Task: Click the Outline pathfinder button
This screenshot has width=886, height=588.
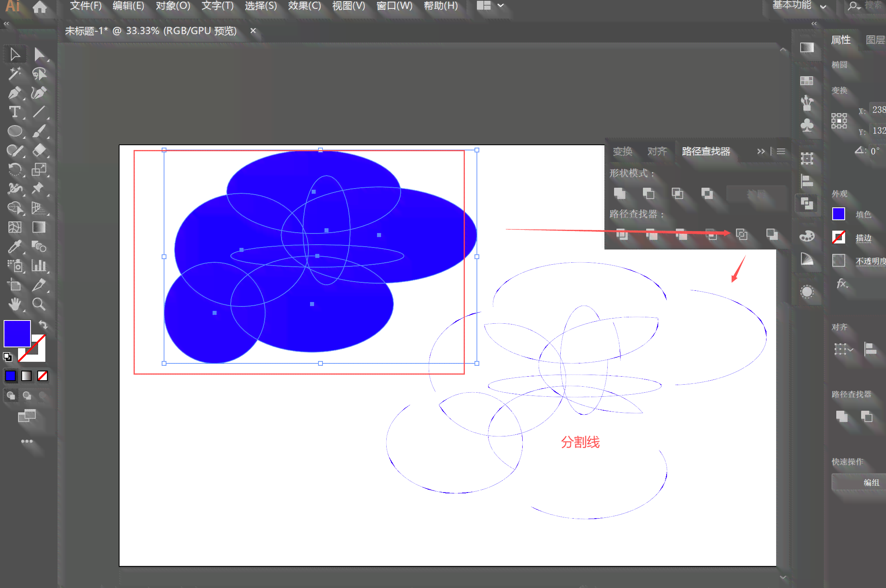Action: (742, 234)
